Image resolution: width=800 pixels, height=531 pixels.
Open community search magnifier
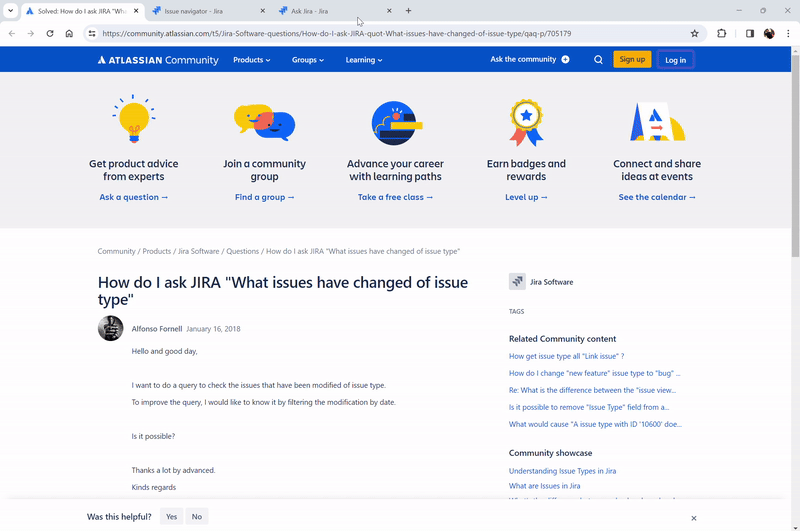[x=598, y=60]
